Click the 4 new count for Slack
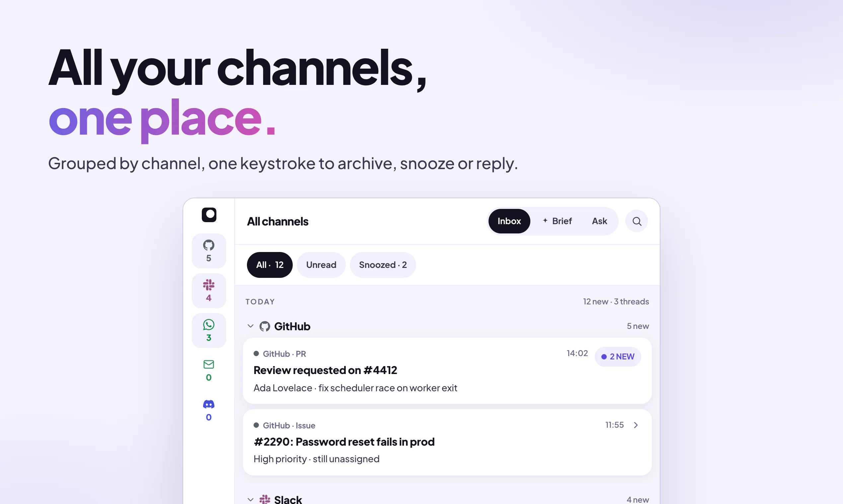Image resolution: width=843 pixels, height=504 pixels. tap(638, 500)
